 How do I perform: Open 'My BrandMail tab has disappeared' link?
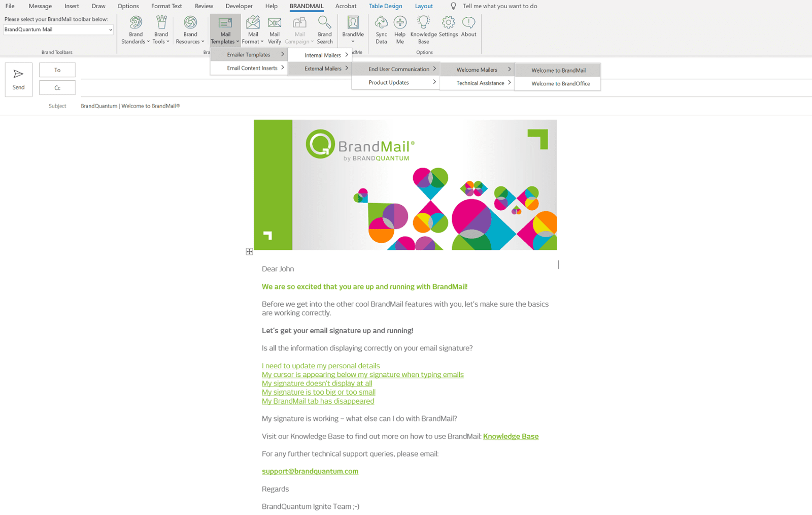tap(318, 401)
